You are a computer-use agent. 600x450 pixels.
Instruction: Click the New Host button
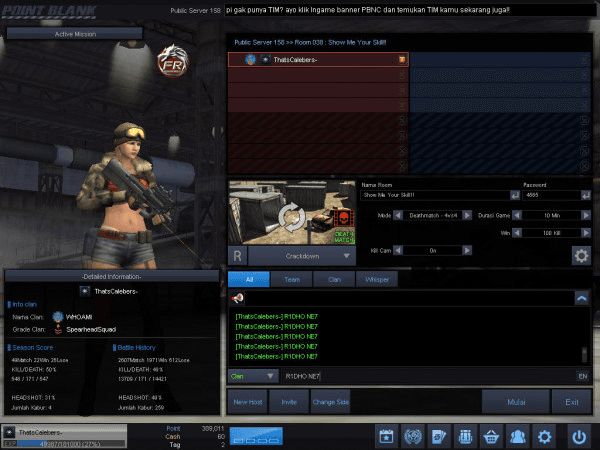tap(248, 402)
